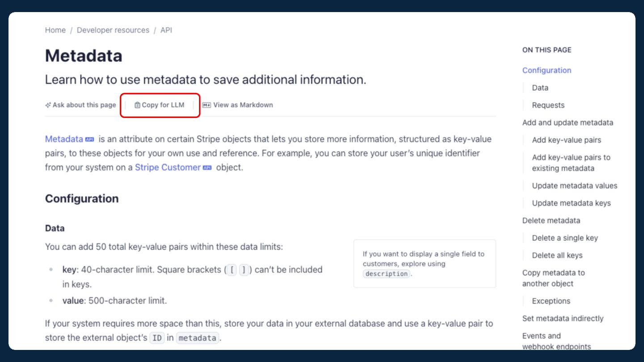Jump to Configuration in page contents
The width and height of the screenshot is (644, 362).
pyautogui.click(x=547, y=70)
